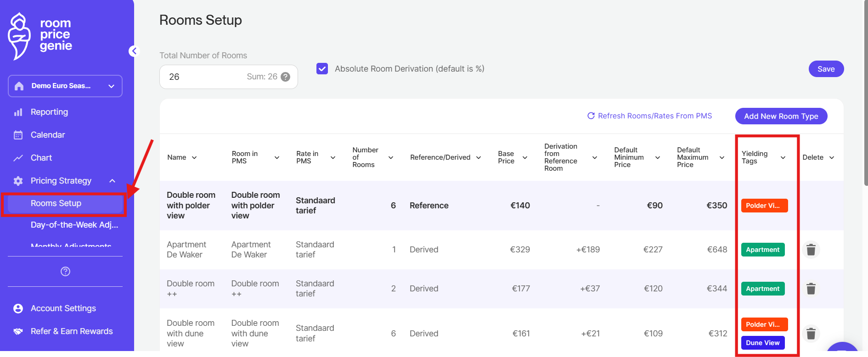This screenshot has height=357, width=868.
Task: Click the help question mark beside Sum: 26
Action: (x=285, y=77)
